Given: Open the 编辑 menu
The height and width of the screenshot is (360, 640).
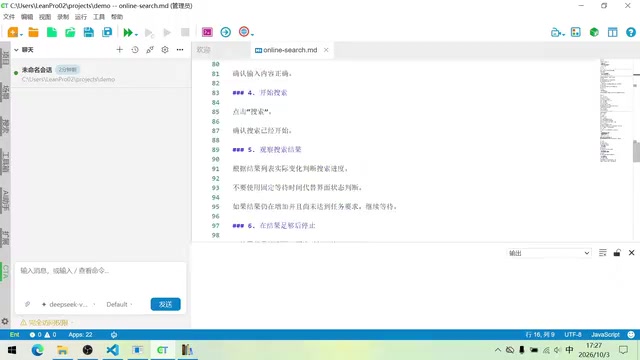Looking at the screenshot, I should pos(27,17).
